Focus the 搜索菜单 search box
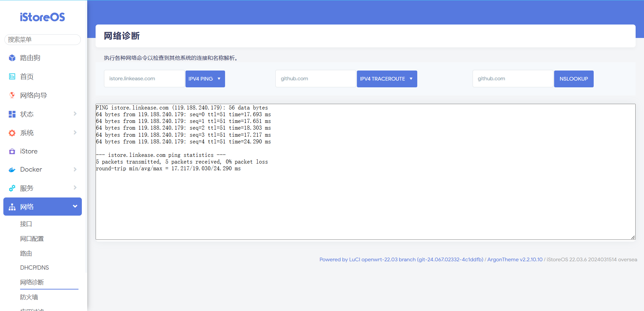 coord(43,40)
